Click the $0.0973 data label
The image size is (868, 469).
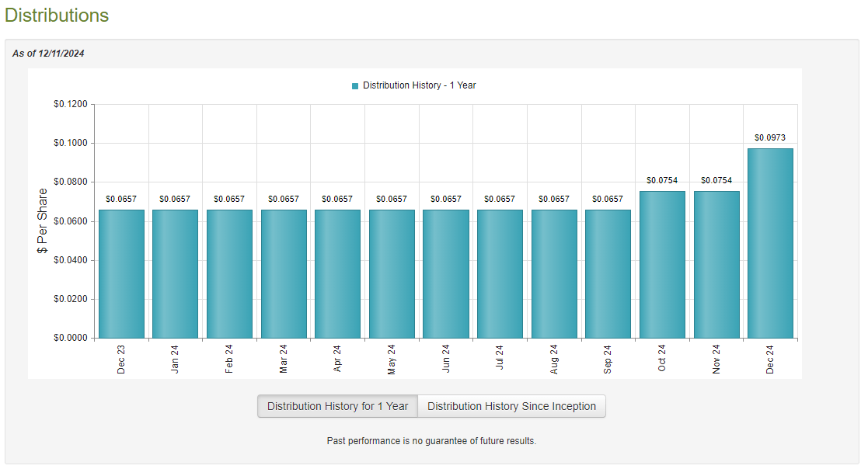point(770,137)
